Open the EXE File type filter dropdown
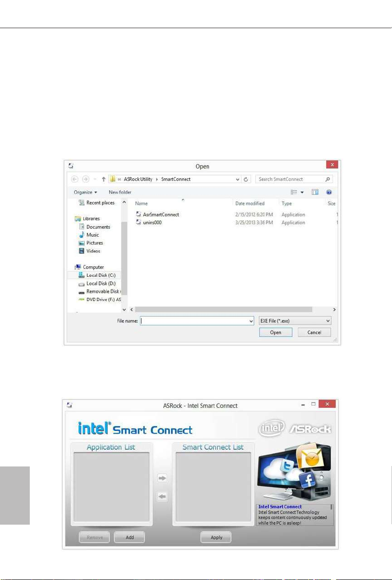This screenshot has width=392, height=580. click(295, 321)
